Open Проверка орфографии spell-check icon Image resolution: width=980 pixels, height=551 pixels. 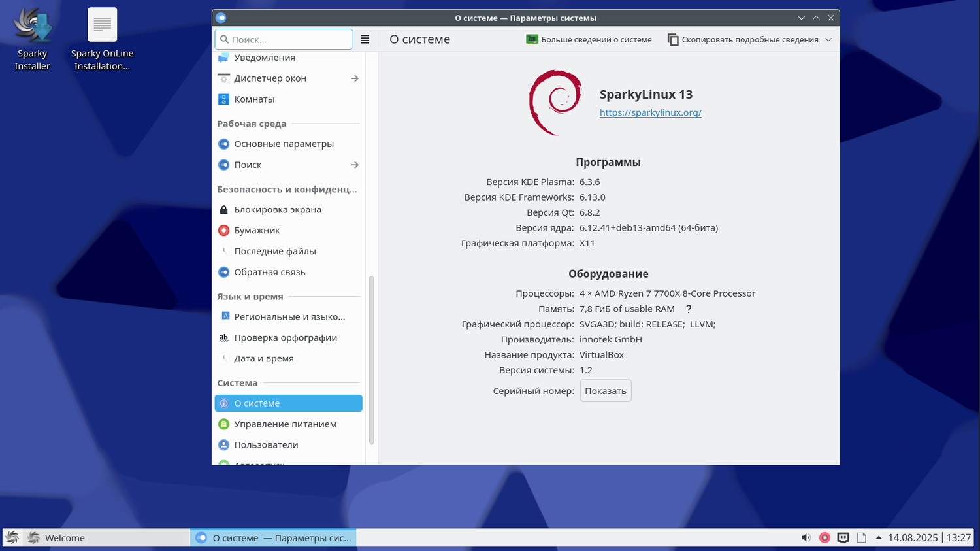point(223,337)
